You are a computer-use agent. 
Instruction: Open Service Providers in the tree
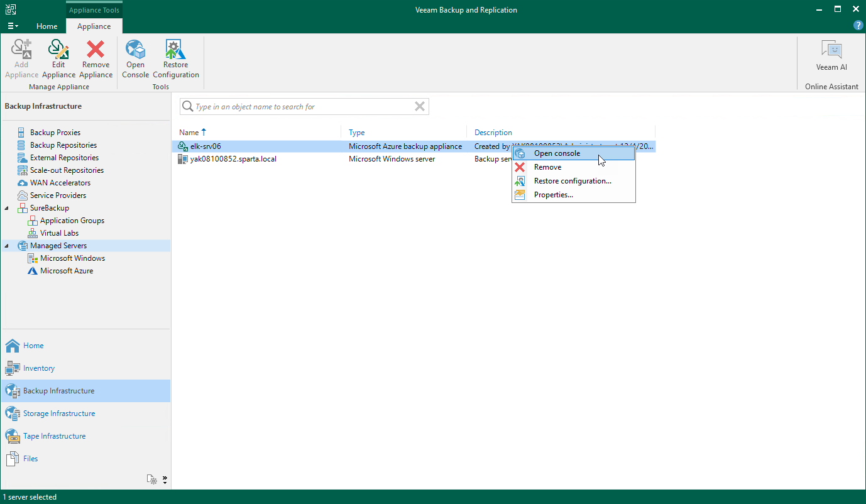(x=59, y=195)
